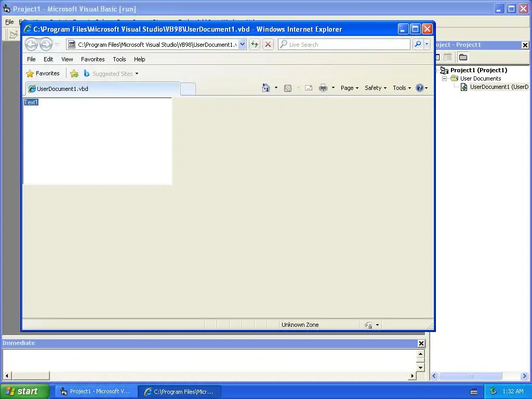Viewport: 532px width, 399px height.
Task: Click Project Explorer scroll right arrow
Action: [525, 376]
